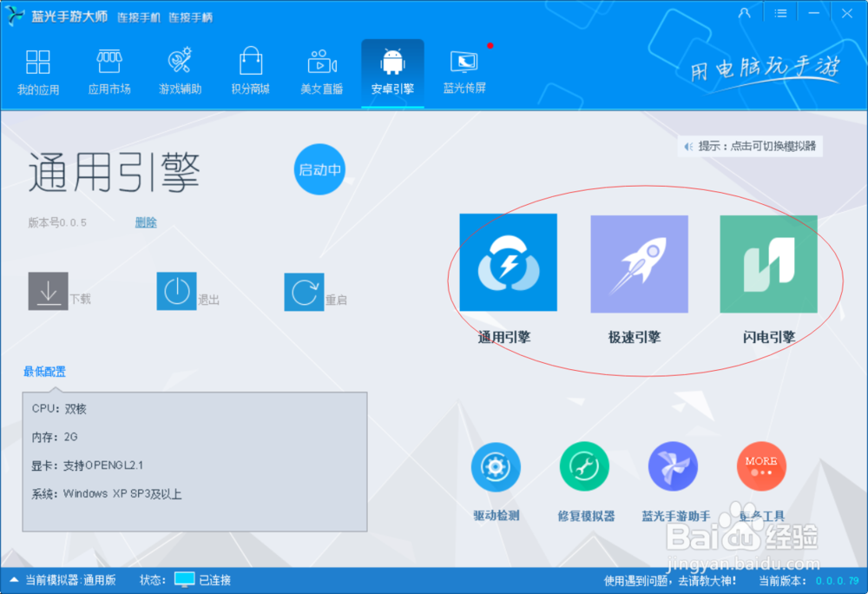Open the main menu list icon

click(780, 13)
